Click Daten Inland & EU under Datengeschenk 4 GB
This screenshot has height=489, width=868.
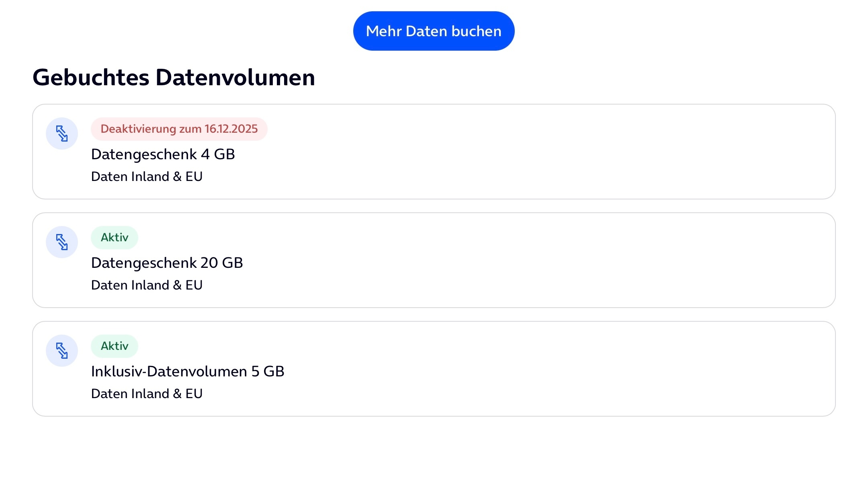(147, 177)
